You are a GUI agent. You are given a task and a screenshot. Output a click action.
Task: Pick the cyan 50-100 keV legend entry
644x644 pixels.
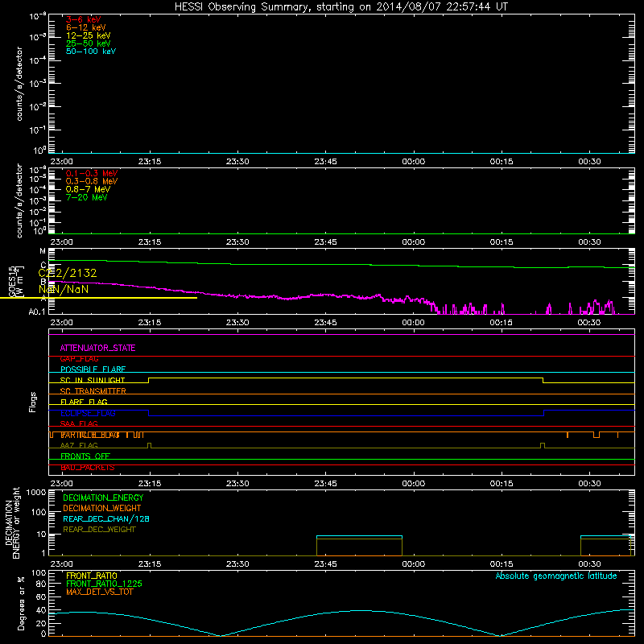coord(91,52)
